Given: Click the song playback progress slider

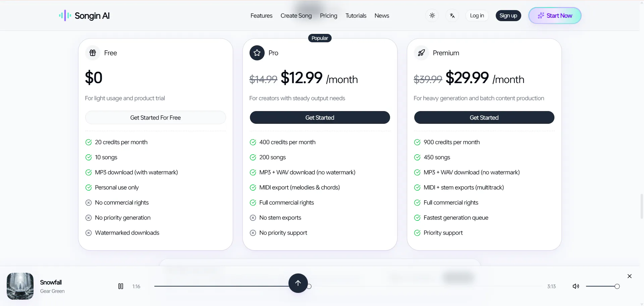Looking at the screenshot, I should click(348, 286).
